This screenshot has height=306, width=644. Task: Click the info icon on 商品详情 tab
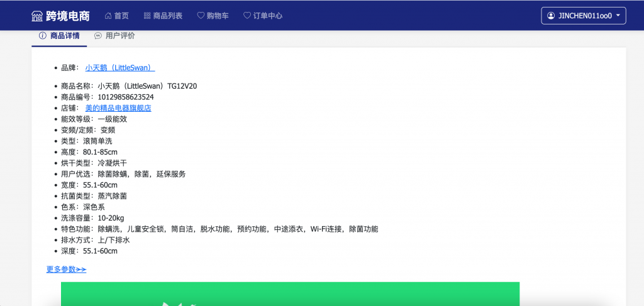click(43, 36)
